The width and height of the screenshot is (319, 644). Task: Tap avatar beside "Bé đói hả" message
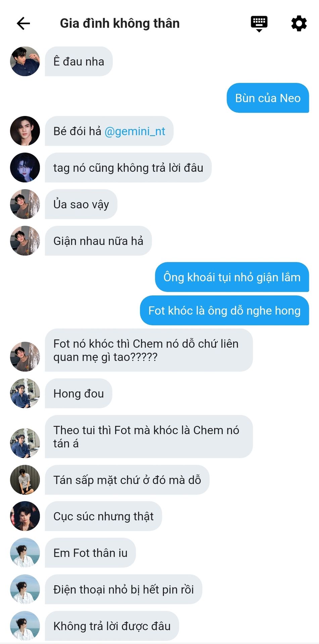(25, 131)
